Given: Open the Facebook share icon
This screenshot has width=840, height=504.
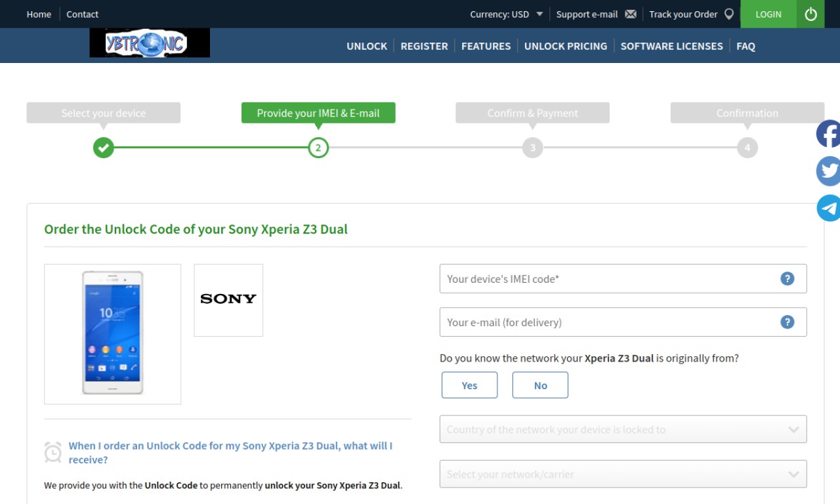Looking at the screenshot, I should [x=828, y=134].
